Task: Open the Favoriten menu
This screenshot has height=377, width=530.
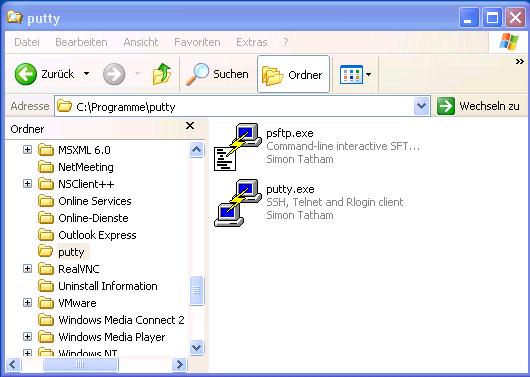Action: click(x=197, y=42)
